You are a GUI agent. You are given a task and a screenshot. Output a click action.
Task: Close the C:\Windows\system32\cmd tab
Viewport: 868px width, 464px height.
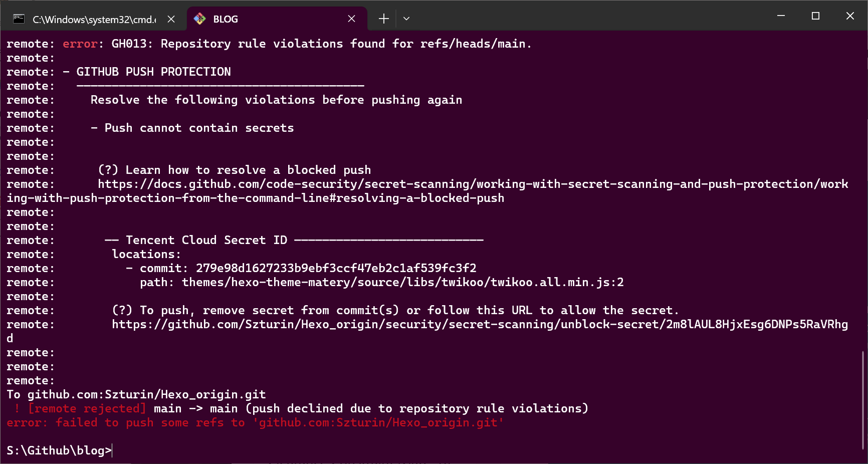(x=171, y=19)
